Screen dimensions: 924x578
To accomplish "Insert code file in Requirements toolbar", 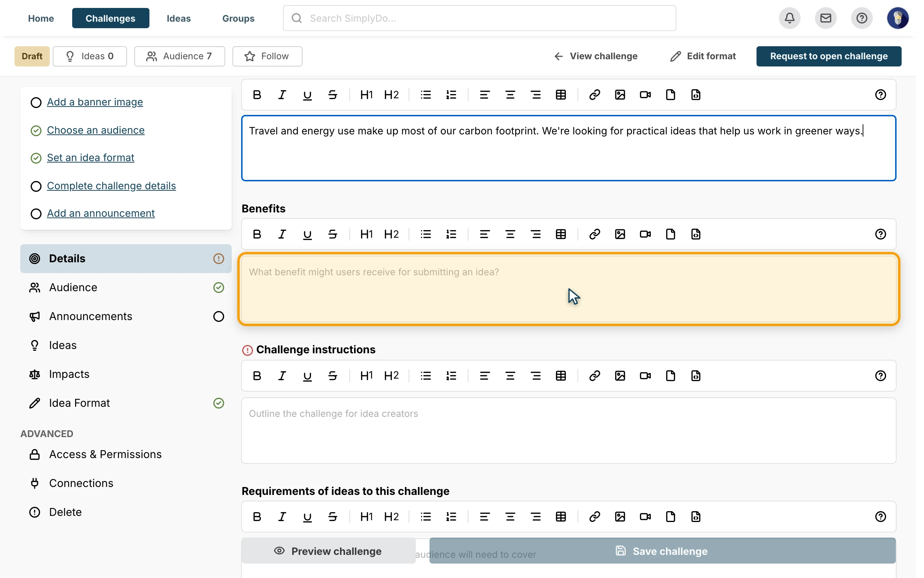I will click(696, 517).
